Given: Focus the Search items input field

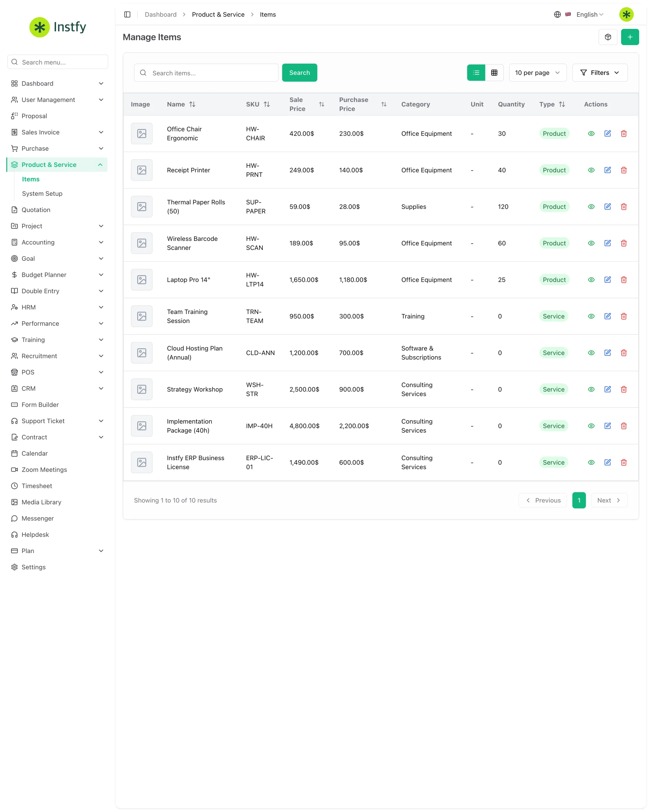Looking at the screenshot, I should 206,73.
